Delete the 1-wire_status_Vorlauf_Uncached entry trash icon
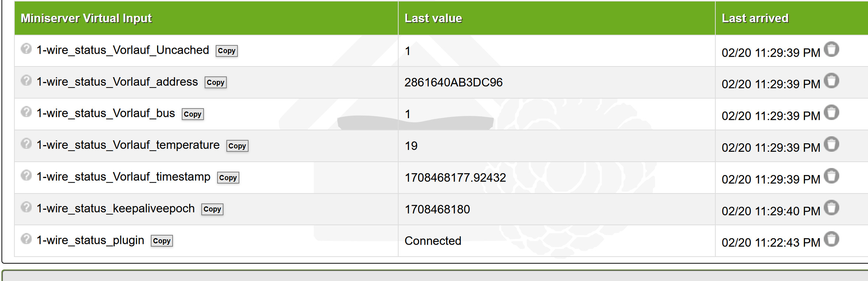 pos(831,49)
